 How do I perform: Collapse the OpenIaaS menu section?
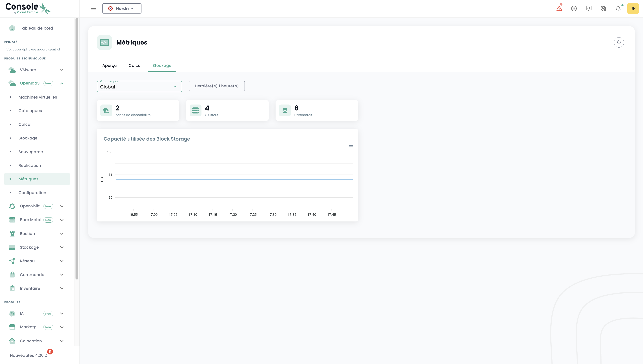62,83
